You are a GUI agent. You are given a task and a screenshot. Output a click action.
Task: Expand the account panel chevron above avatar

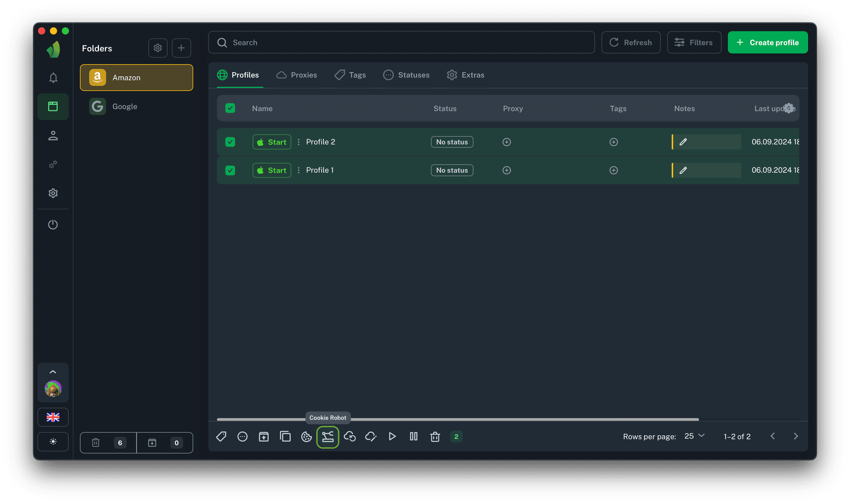tap(53, 372)
